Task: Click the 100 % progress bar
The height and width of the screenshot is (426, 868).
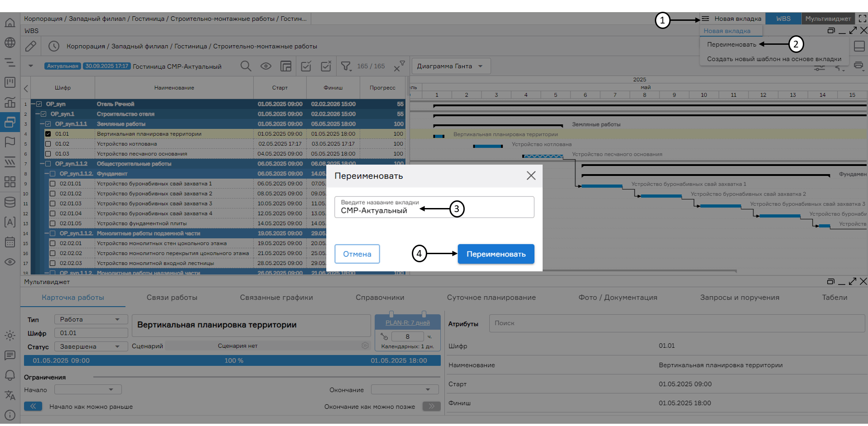Action: [x=234, y=360]
